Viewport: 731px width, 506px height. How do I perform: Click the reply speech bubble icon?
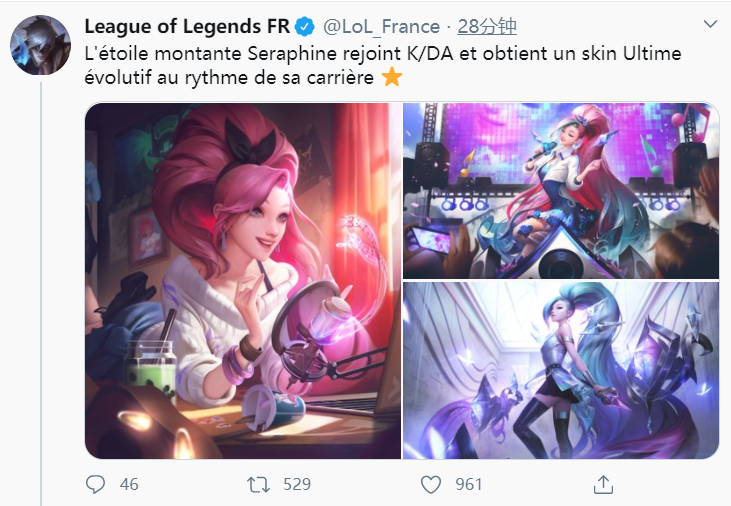click(x=96, y=484)
